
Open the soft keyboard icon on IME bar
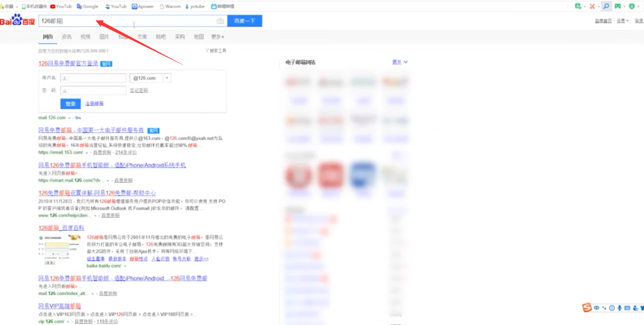(627, 308)
